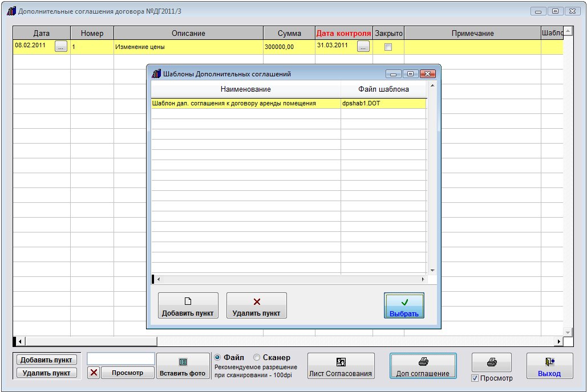The height and width of the screenshot is (392, 587).
Task: Click Просмотр button next to red X
Action: tap(127, 373)
